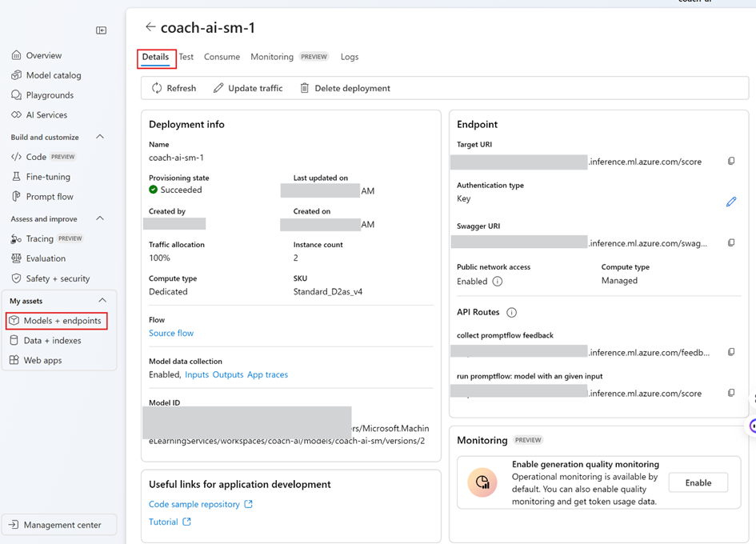The image size is (756, 544).
Task: Select Models + endpoints in My assets
Action: (x=56, y=321)
